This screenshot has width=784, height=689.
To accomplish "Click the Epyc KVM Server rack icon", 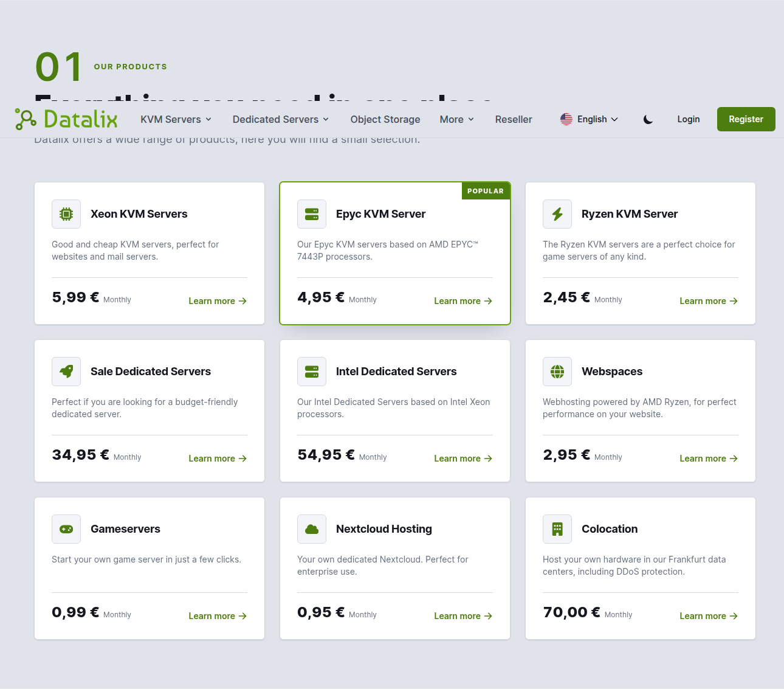I will pyautogui.click(x=312, y=214).
